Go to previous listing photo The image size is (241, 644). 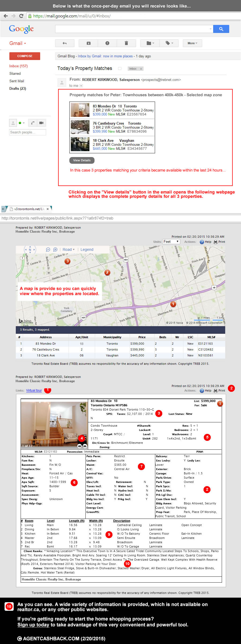(80, 446)
